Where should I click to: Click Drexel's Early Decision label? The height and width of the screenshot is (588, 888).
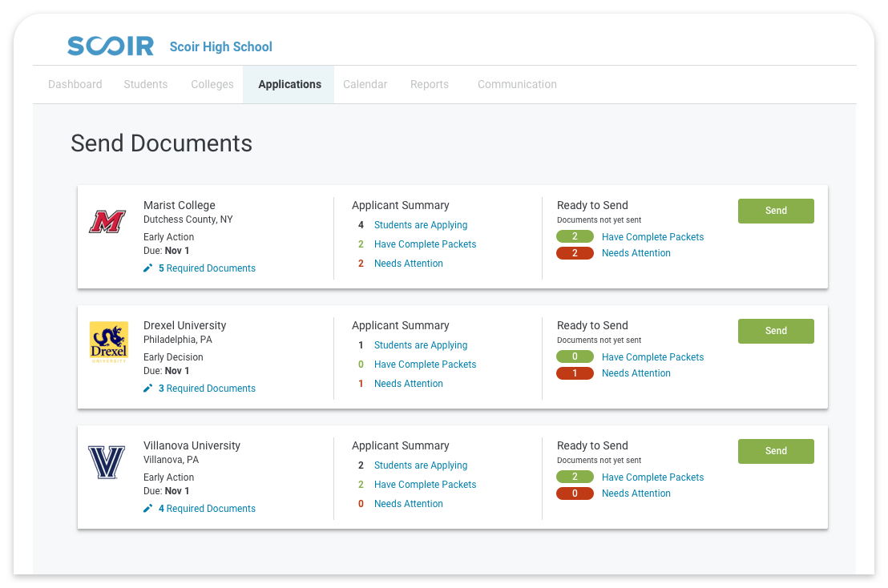(173, 357)
